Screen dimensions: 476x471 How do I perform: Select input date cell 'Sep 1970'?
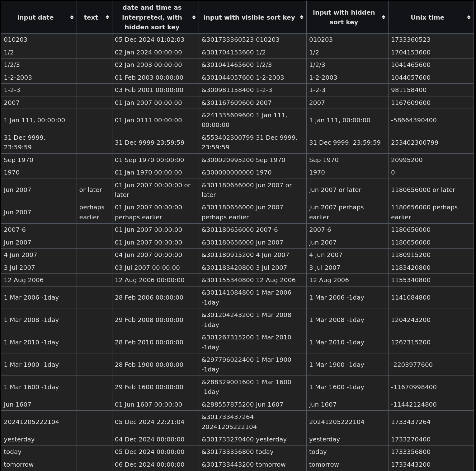[39, 160]
